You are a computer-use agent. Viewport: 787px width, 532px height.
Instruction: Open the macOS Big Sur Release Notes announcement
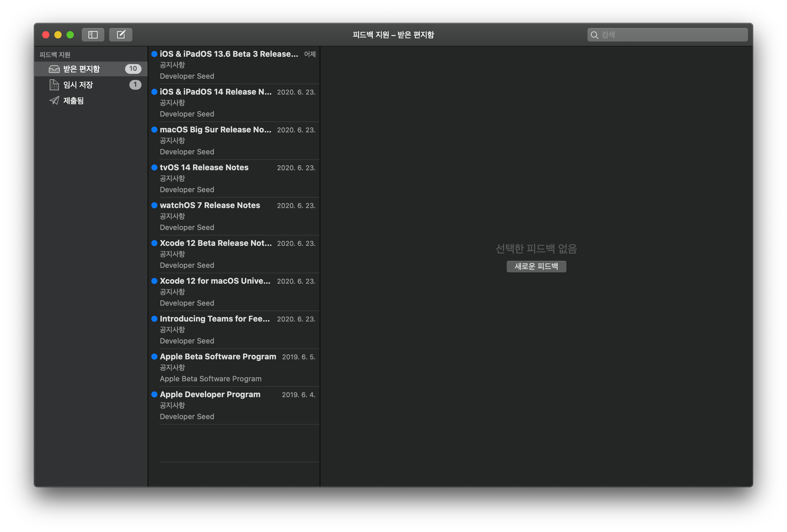point(234,141)
